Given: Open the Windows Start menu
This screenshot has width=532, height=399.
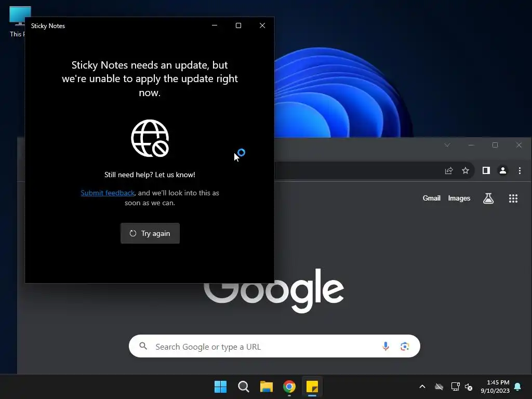Looking at the screenshot, I should pos(220,387).
